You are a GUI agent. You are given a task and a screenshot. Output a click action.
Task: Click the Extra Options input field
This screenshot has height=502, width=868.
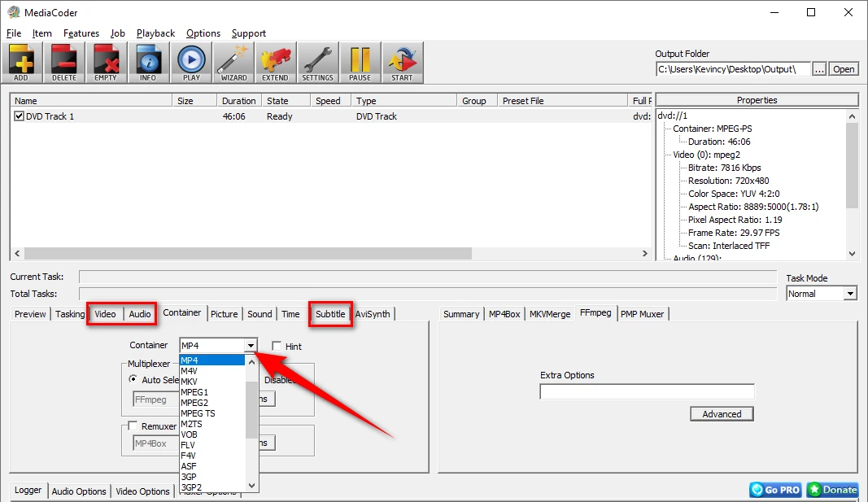(647, 392)
